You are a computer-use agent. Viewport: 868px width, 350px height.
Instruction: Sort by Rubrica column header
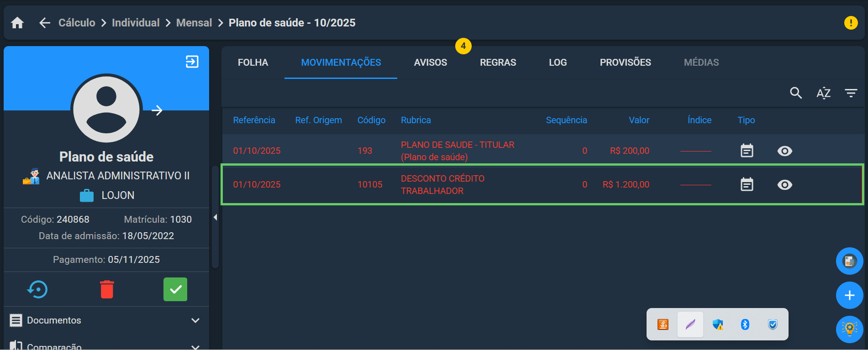(x=416, y=120)
